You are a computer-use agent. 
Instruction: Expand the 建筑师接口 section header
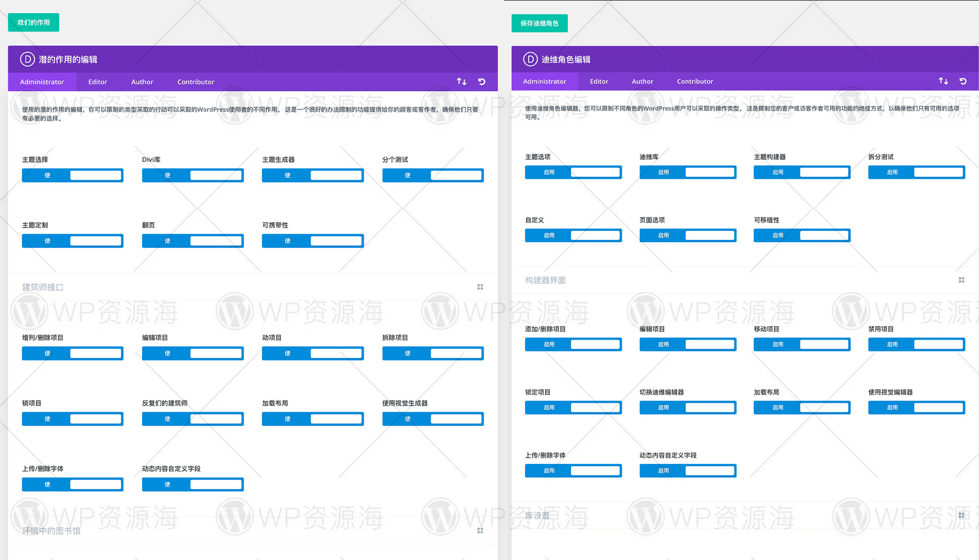253,287
